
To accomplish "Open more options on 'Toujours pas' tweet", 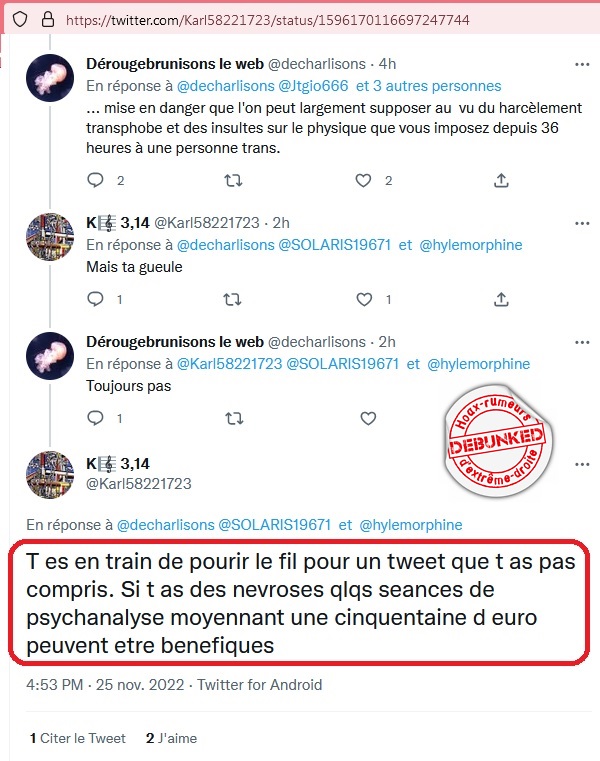I will point(582,342).
